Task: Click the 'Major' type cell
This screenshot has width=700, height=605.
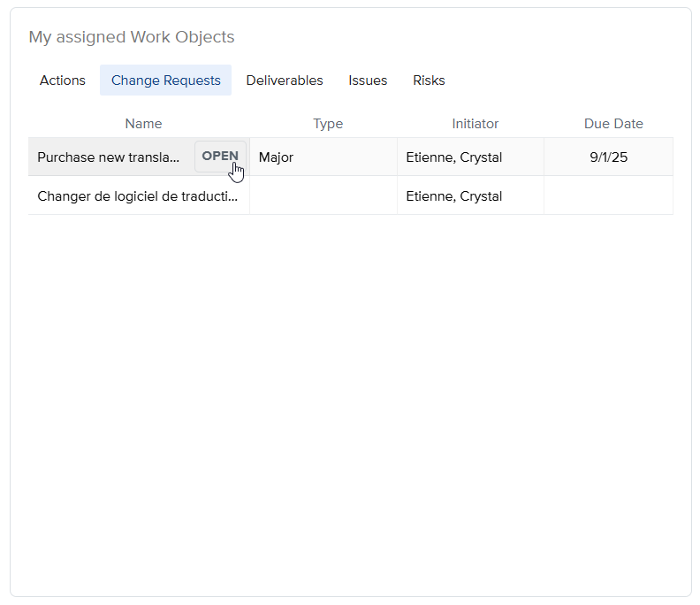Action: (276, 157)
